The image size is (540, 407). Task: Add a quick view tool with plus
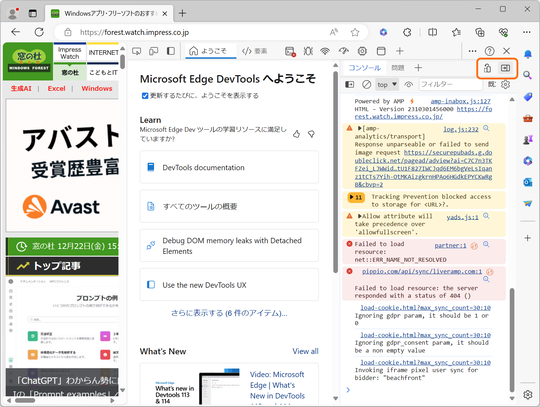418,68
